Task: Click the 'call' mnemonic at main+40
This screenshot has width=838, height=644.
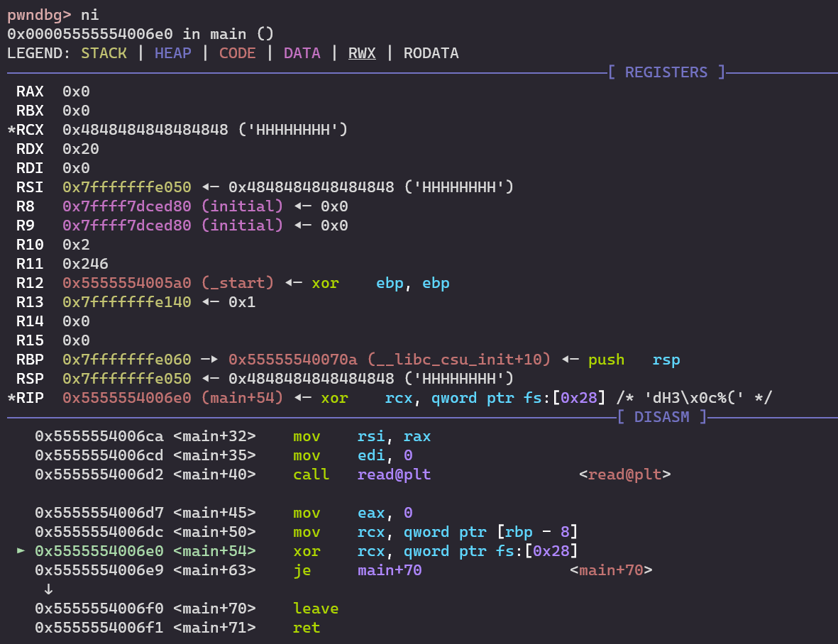Action: click(x=311, y=474)
